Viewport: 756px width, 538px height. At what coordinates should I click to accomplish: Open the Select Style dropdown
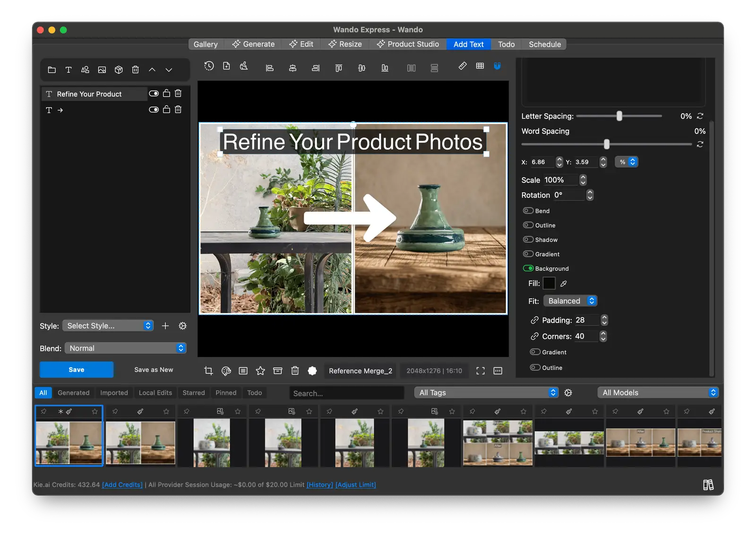pos(108,326)
